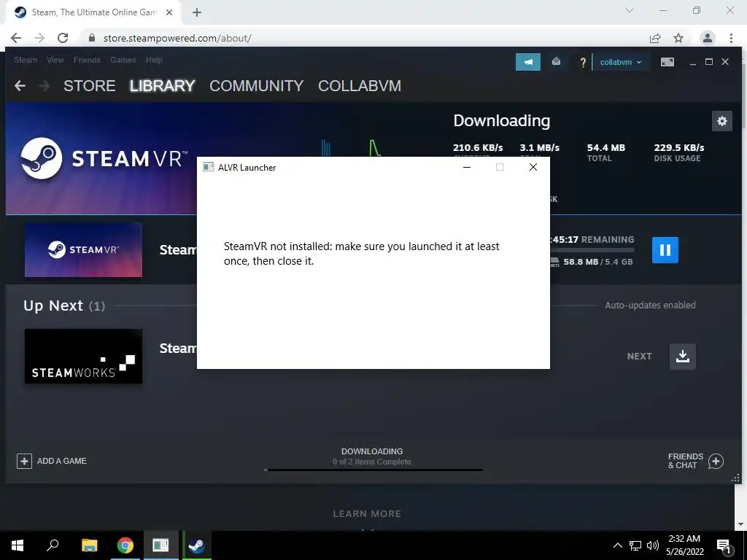
Task: Select ALVR Launcher taskbar icon
Action: pos(160,545)
